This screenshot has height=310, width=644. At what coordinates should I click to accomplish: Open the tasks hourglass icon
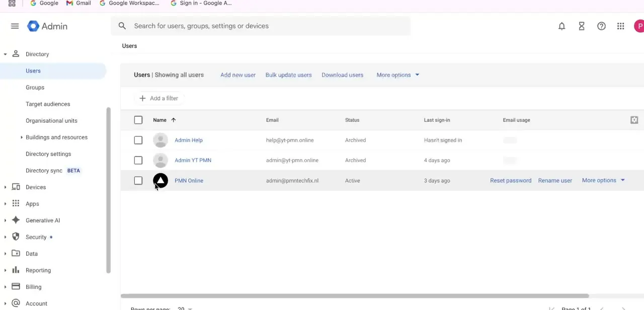(x=582, y=26)
